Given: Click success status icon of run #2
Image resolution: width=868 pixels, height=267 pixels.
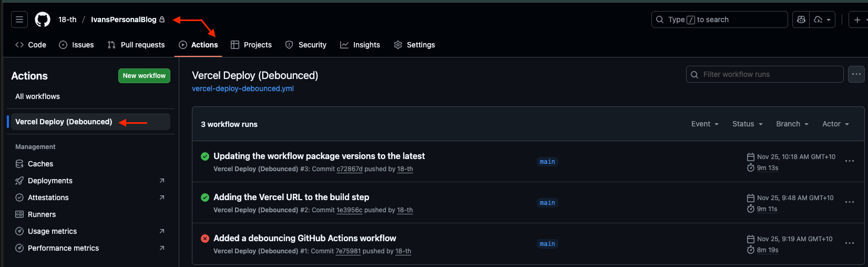Looking at the screenshot, I should tap(205, 197).
